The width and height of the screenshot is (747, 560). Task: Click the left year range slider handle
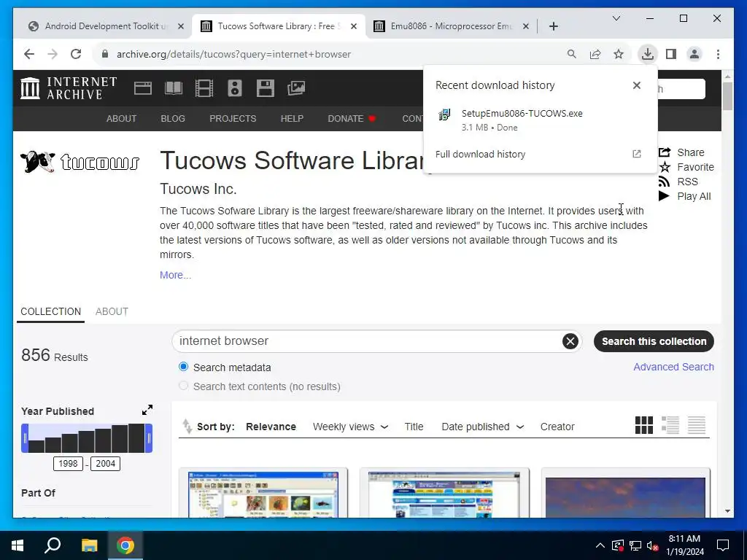click(x=25, y=438)
